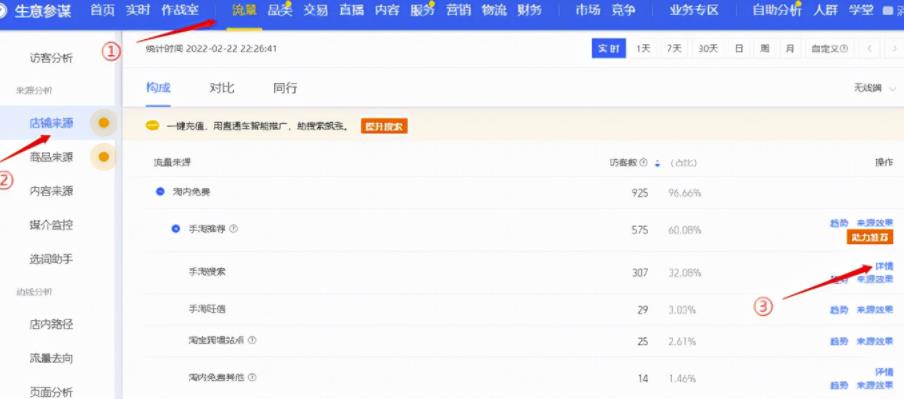Select the 1天 time range

(x=643, y=49)
